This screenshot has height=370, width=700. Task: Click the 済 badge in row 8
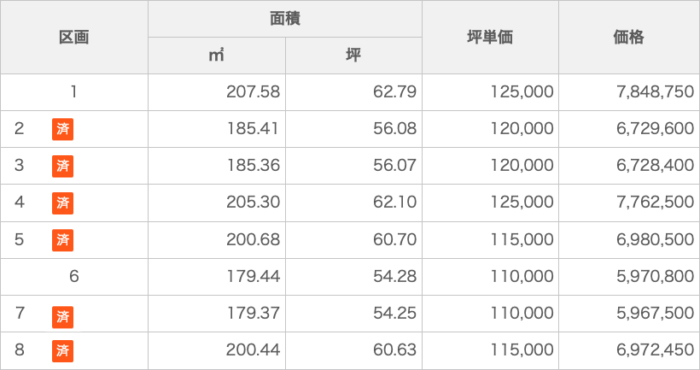tap(62, 351)
